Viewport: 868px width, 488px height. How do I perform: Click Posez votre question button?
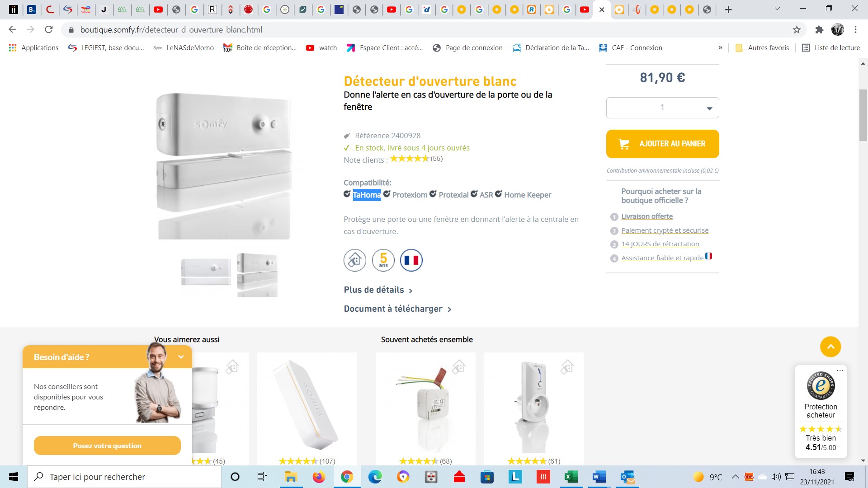point(107,446)
